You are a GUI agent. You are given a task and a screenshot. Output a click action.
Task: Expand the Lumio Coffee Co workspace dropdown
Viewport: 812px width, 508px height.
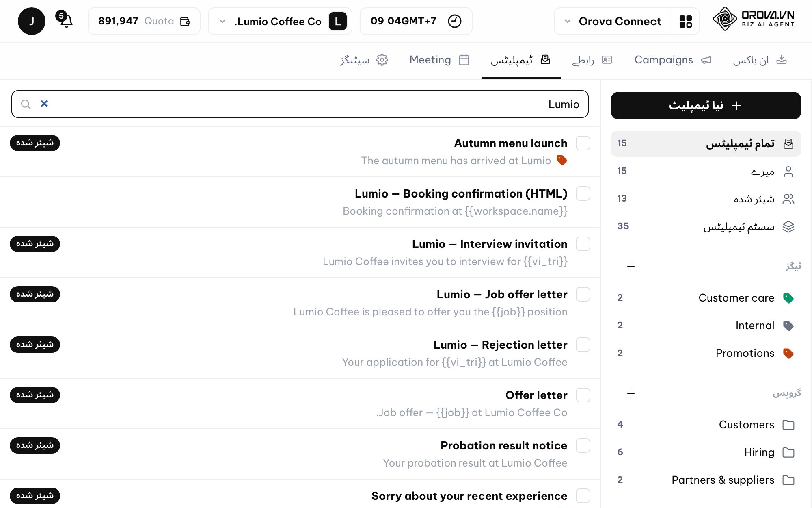(280, 21)
